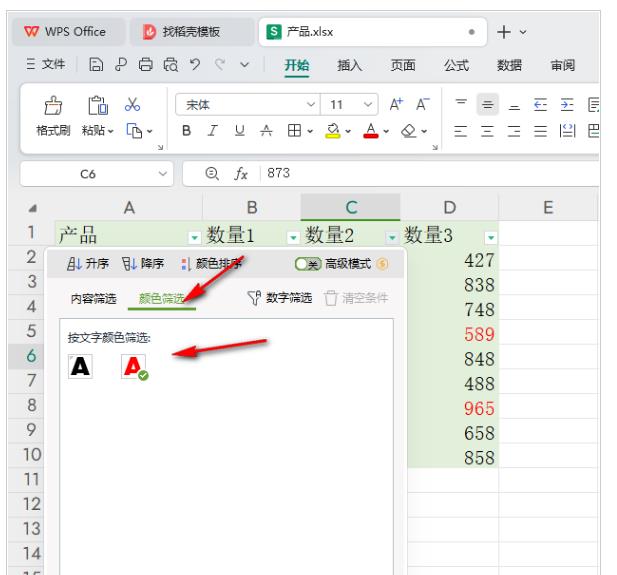Click the Format Painter brush
Viewport: 617px width, 575px height.
pyautogui.click(x=53, y=105)
